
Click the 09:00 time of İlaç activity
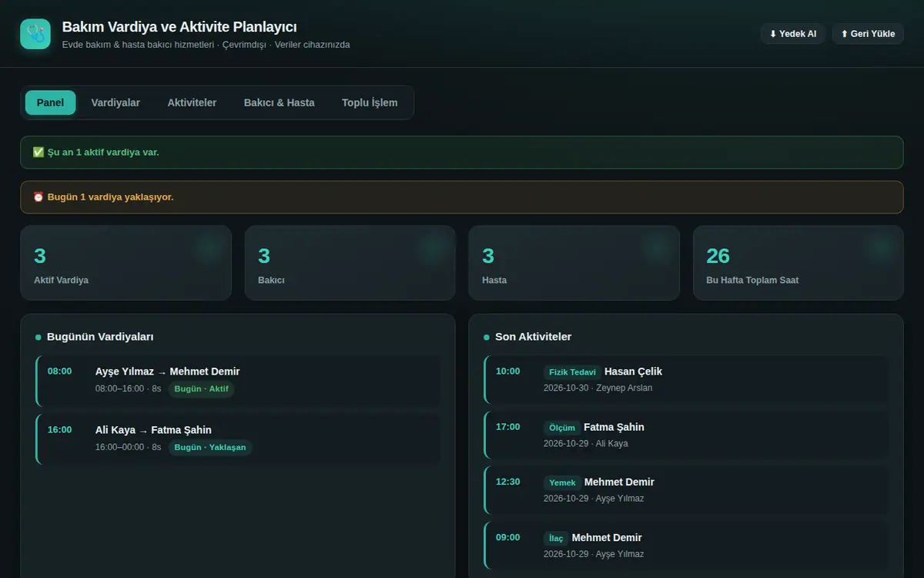click(x=507, y=538)
